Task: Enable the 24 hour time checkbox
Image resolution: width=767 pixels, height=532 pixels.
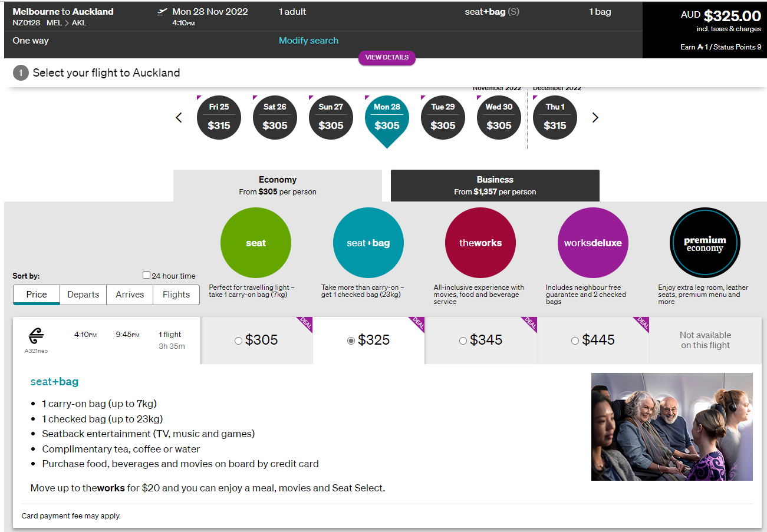Action: point(146,275)
